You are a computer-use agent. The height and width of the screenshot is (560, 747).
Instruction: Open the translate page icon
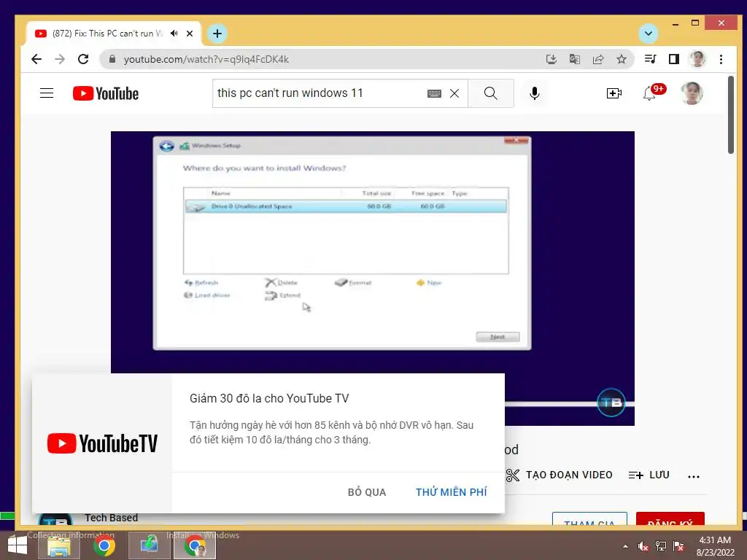tap(575, 59)
